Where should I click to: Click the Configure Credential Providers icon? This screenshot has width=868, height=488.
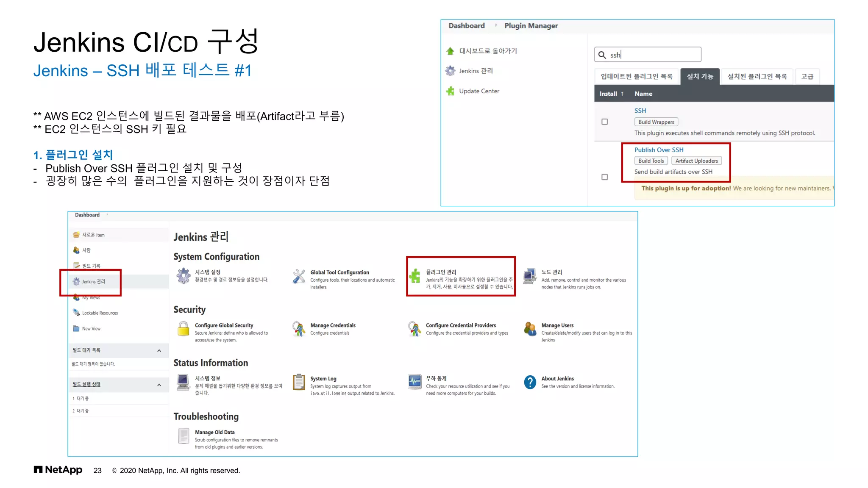point(415,329)
